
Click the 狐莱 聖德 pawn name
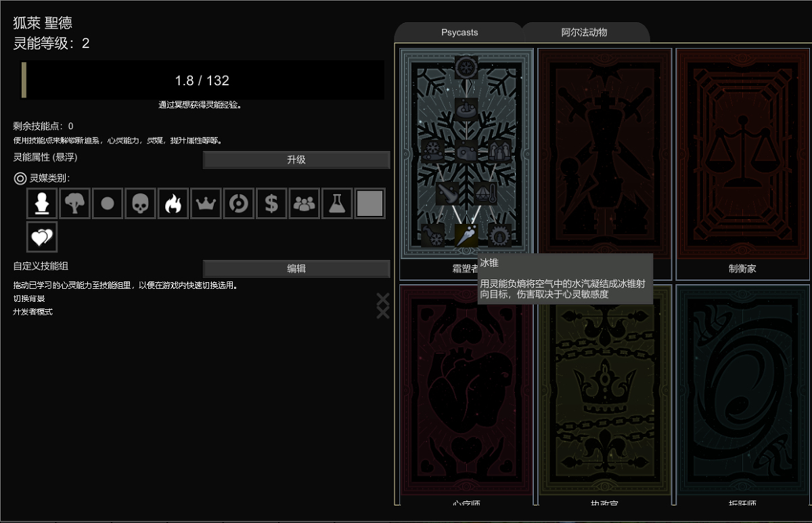43,23
